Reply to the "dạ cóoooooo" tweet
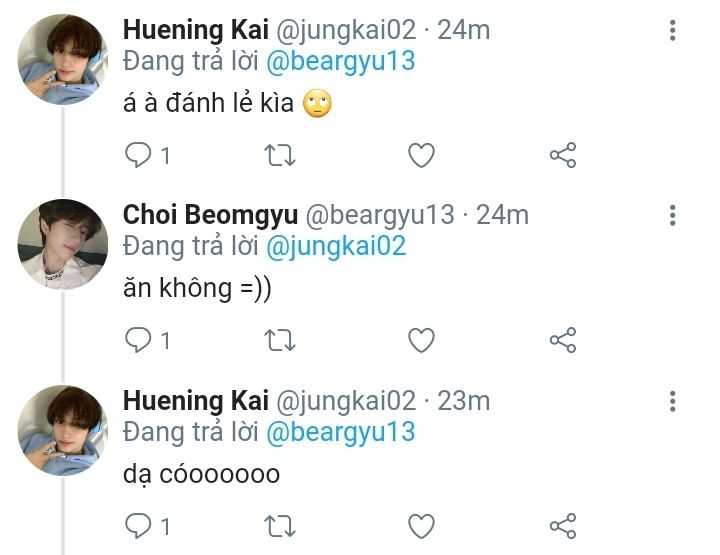 [x=138, y=525]
